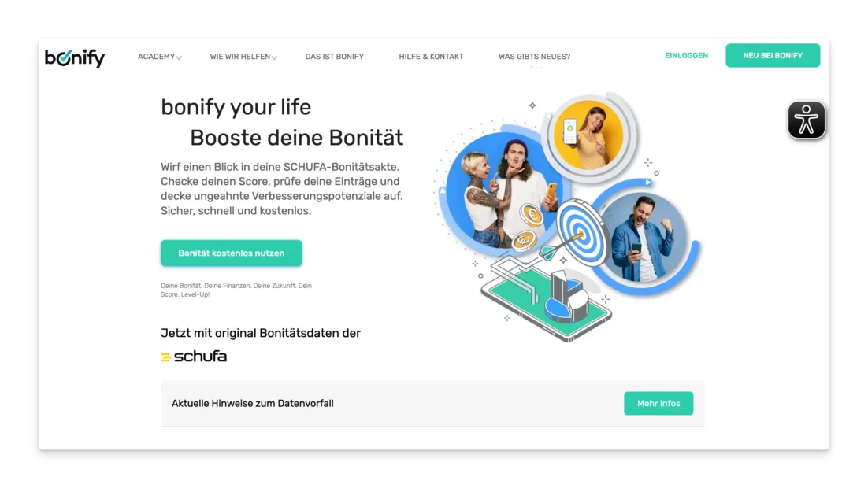Click the Mehr Infos button

click(658, 403)
